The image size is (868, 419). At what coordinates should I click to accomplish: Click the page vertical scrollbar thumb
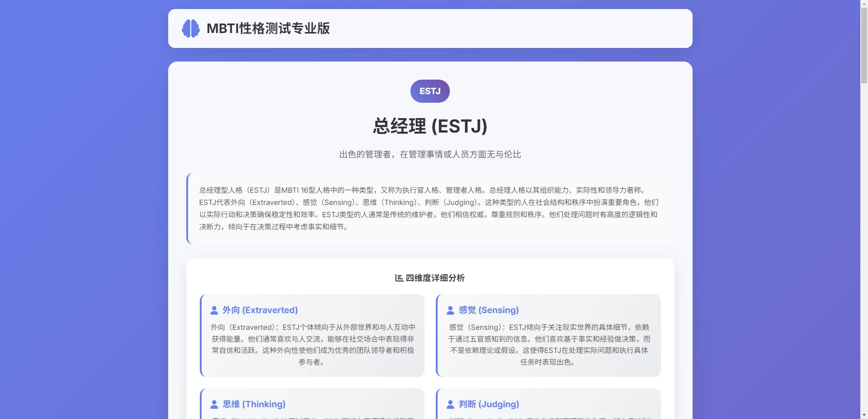[x=864, y=45]
